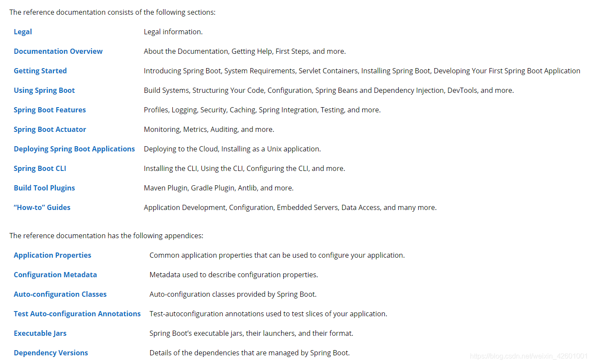Open Configuration Metadata appendix link
This screenshot has width=591, height=364.
click(56, 275)
